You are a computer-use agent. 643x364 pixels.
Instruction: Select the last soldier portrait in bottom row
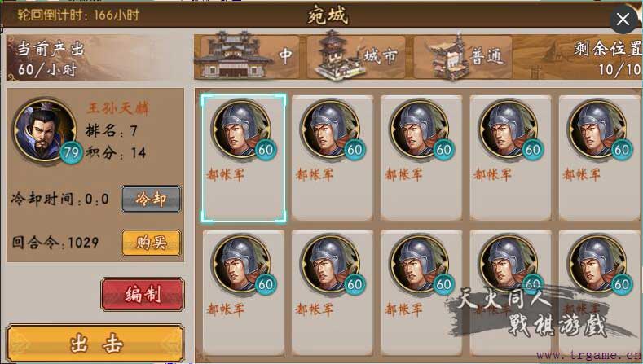598,264
